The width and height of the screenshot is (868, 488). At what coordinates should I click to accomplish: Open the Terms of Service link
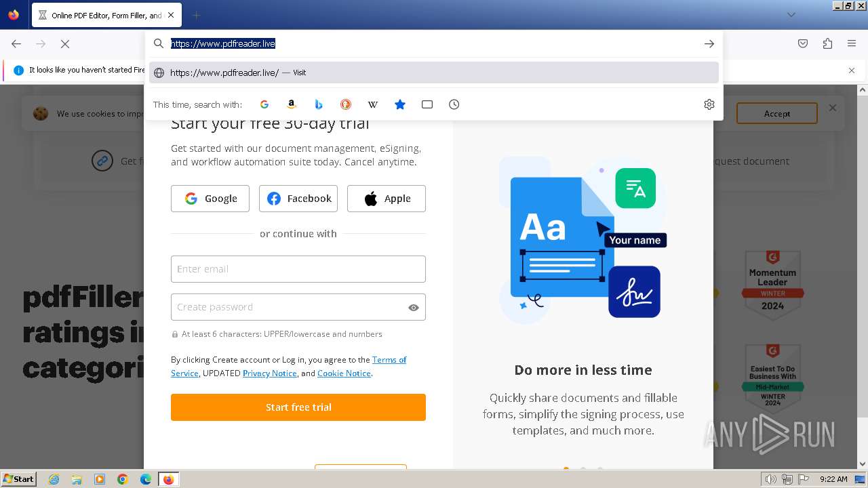(389, 360)
